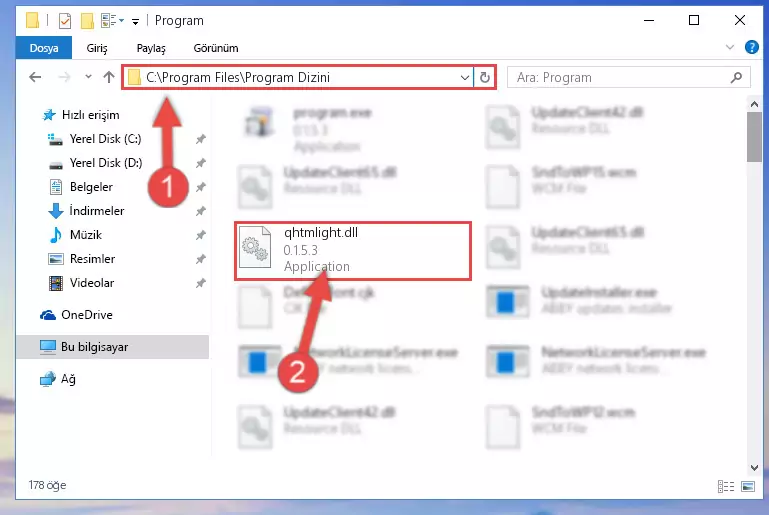Click the 178 öğe status bar count
The width and height of the screenshot is (769, 515).
pyautogui.click(x=47, y=485)
